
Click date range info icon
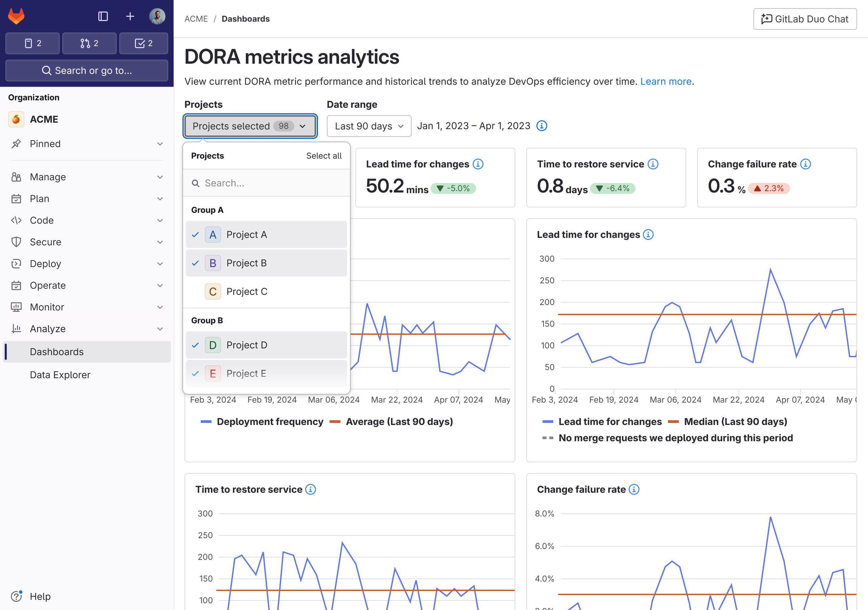tap(541, 126)
